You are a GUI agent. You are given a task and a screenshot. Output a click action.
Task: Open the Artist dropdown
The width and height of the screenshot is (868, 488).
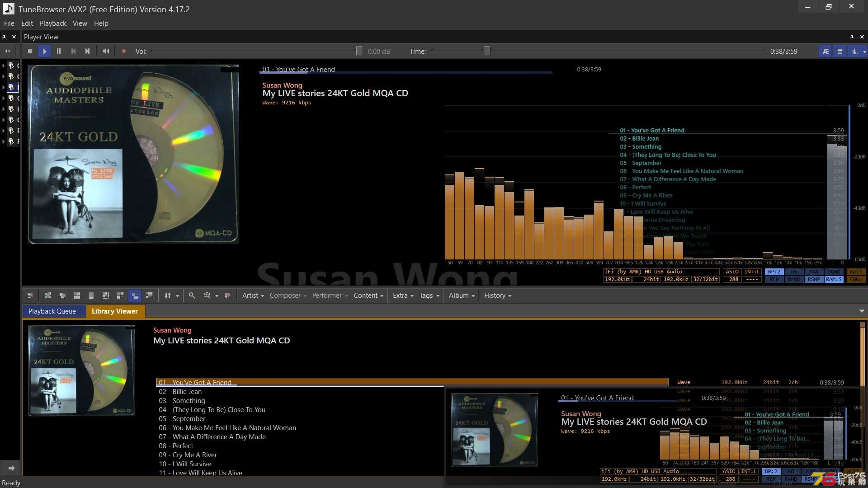[253, 296]
